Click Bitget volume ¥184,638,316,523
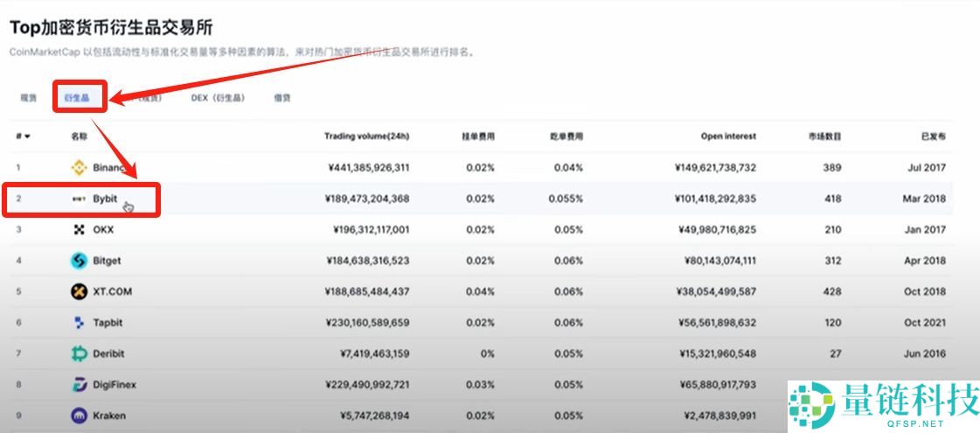 pyautogui.click(x=367, y=261)
